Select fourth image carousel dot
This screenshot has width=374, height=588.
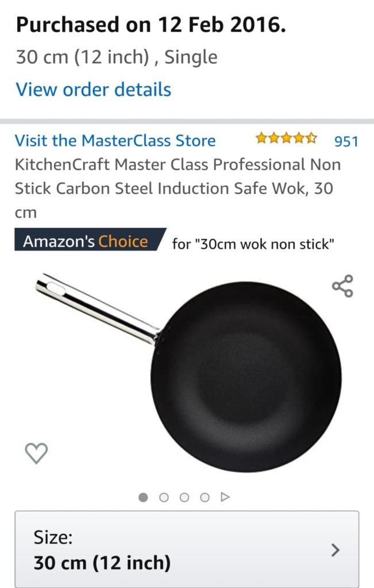(x=205, y=497)
